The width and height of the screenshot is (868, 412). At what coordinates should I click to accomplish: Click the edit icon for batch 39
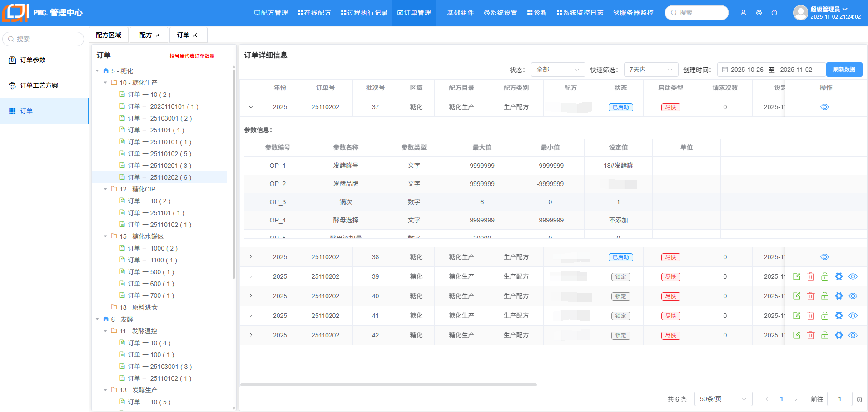coord(797,276)
